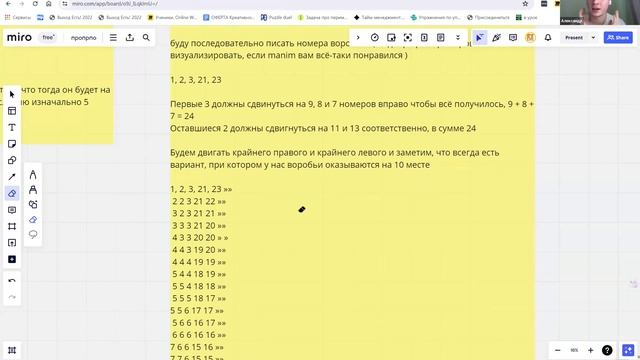
Task: Select the connection line arrow tool
Action: (12, 177)
